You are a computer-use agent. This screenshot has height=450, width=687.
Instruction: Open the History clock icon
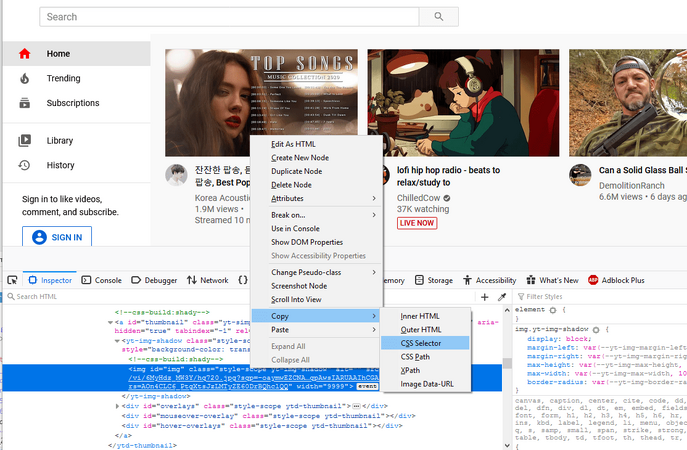pos(25,165)
